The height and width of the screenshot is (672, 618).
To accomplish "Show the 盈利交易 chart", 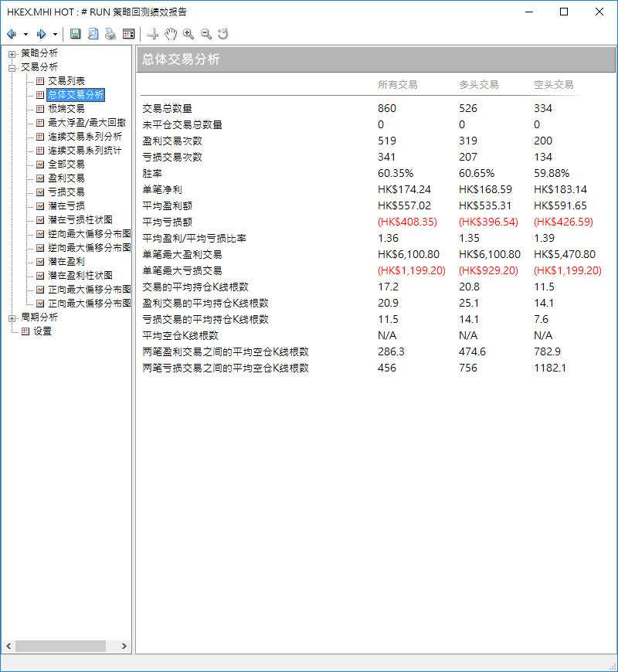I will click(x=66, y=178).
